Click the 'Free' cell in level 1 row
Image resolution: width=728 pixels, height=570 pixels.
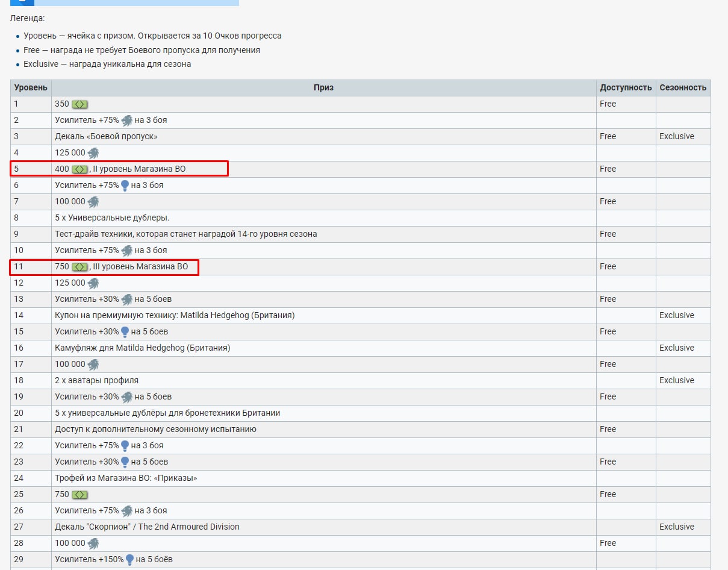tap(626, 104)
